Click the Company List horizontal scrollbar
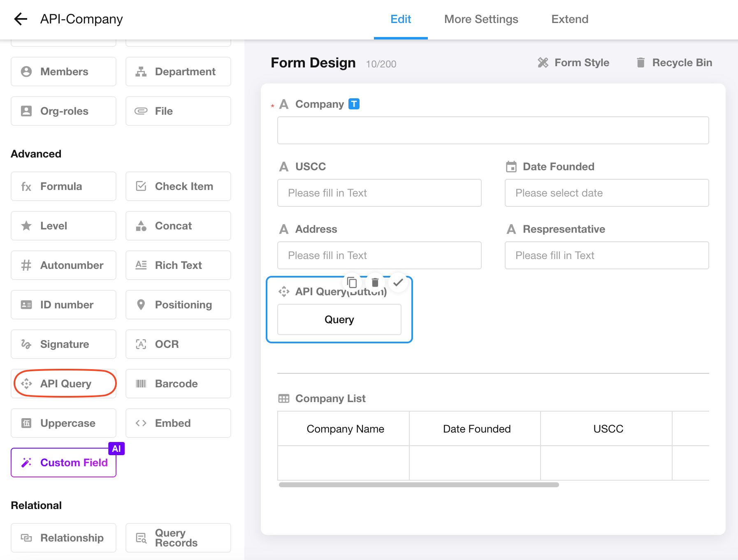The image size is (738, 560). [418, 485]
